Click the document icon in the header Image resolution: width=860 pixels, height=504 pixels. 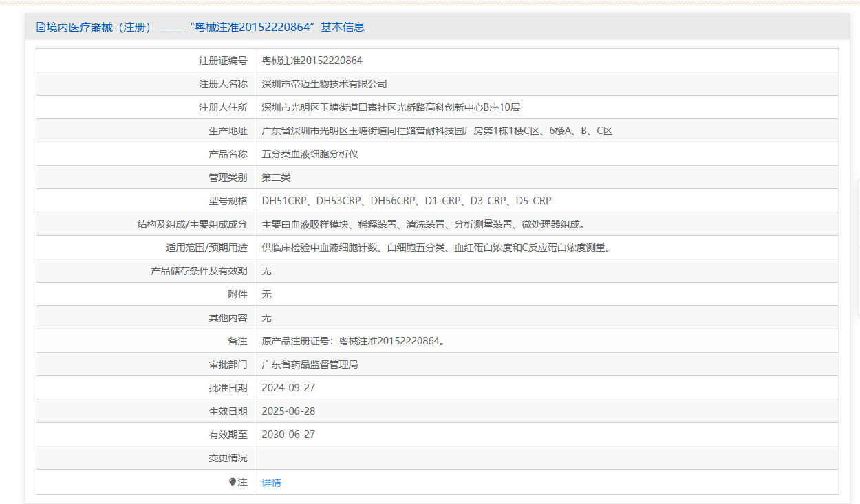pyautogui.click(x=41, y=28)
